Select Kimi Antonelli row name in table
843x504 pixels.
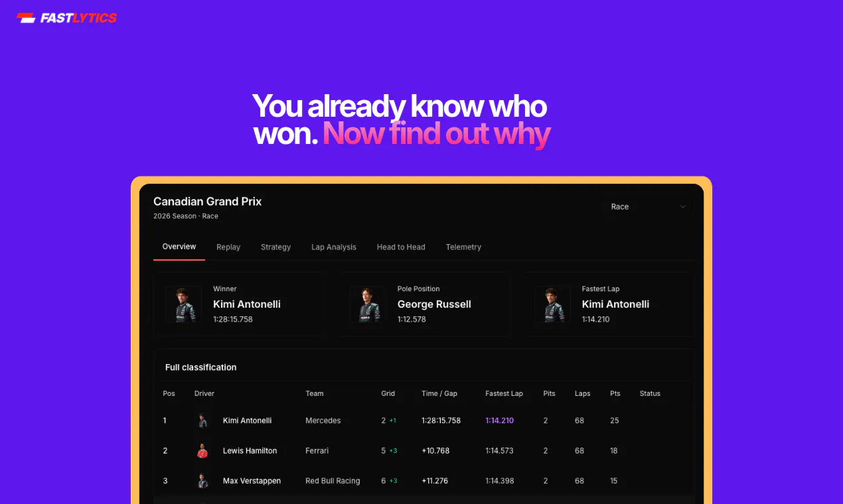[x=248, y=421]
